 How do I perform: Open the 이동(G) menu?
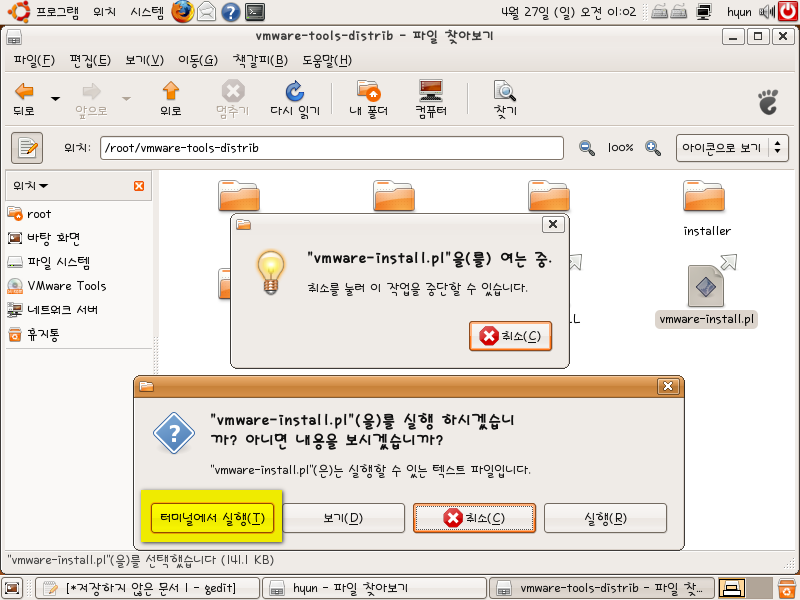[198, 61]
